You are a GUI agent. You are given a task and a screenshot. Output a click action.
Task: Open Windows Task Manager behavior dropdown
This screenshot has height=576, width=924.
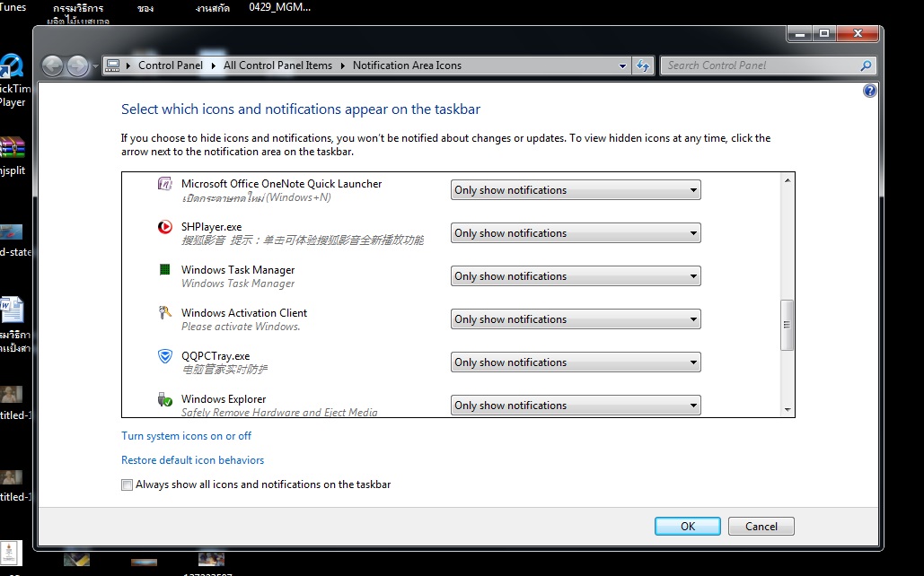pos(576,275)
